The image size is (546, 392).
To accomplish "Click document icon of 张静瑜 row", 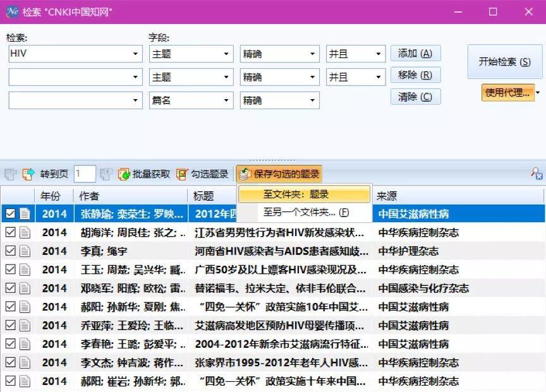I will (25, 213).
